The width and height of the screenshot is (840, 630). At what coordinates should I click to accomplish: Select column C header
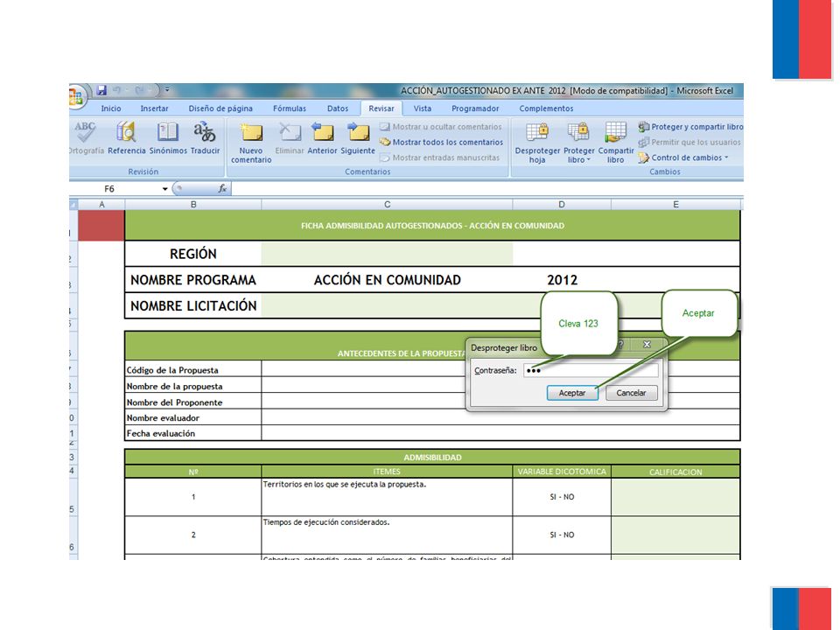(x=387, y=205)
